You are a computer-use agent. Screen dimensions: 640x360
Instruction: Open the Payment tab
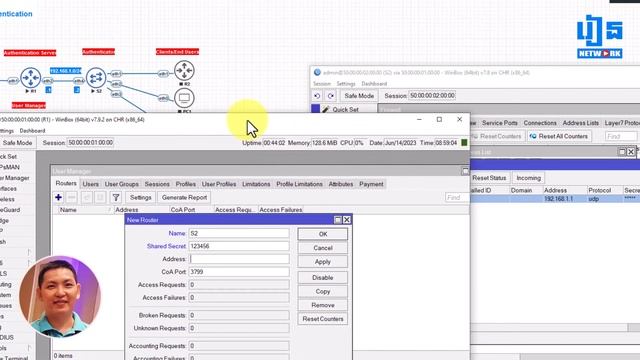[371, 184]
